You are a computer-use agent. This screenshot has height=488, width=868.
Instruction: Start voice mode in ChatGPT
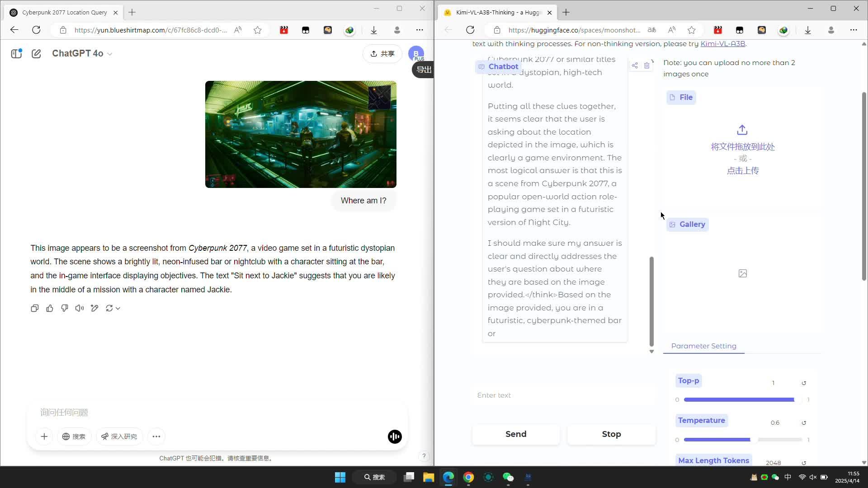(x=394, y=436)
